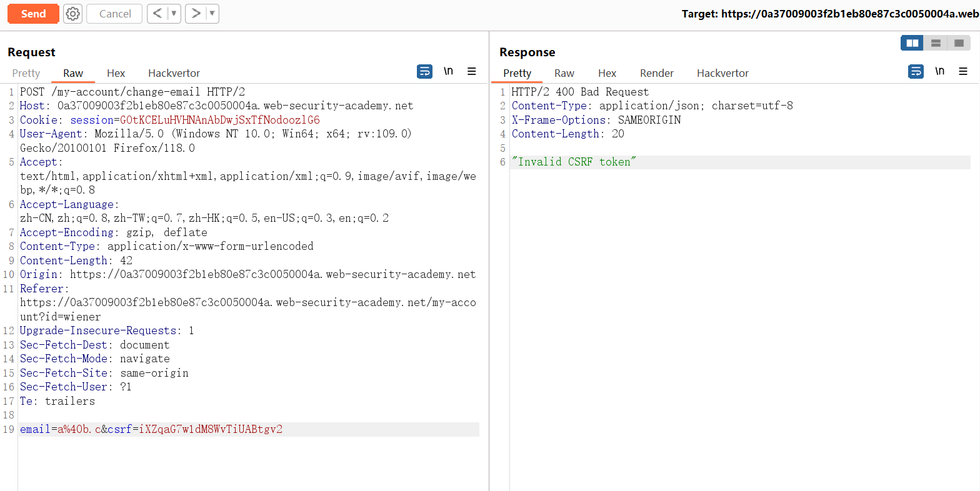Go forward to next request in history
This screenshot has width=980, height=491.
tap(196, 14)
